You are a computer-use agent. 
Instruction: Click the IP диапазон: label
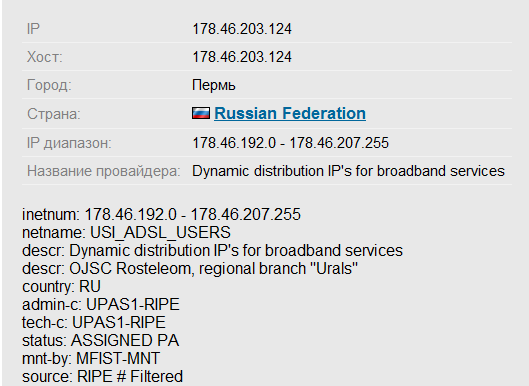coord(69,143)
